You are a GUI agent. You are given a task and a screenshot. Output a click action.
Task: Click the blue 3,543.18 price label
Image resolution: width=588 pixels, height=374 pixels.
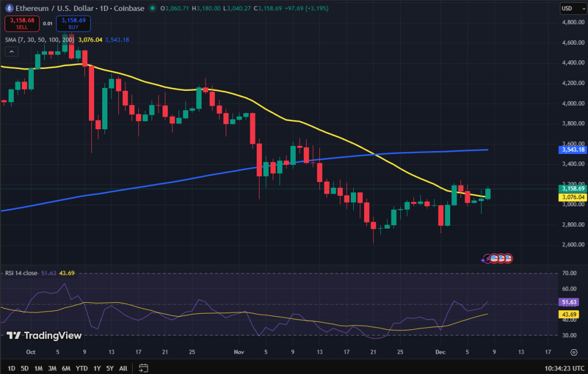571,150
